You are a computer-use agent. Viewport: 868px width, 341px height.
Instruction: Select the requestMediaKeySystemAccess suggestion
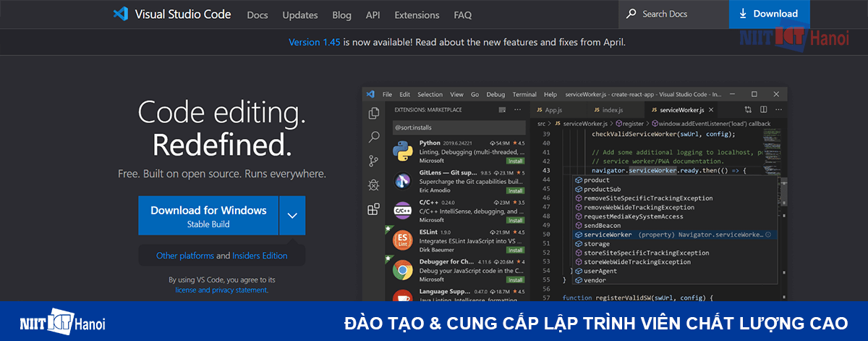675,216
